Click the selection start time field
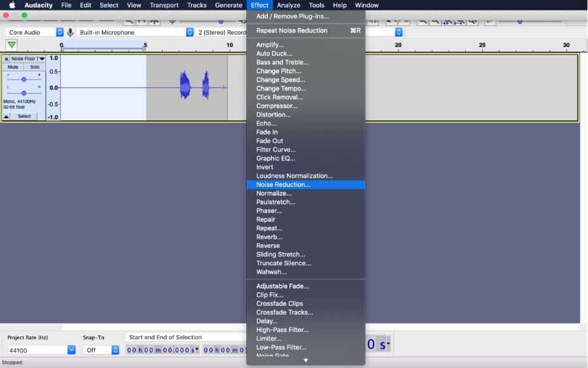This screenshot has height=368, width=588. (162, 350)
